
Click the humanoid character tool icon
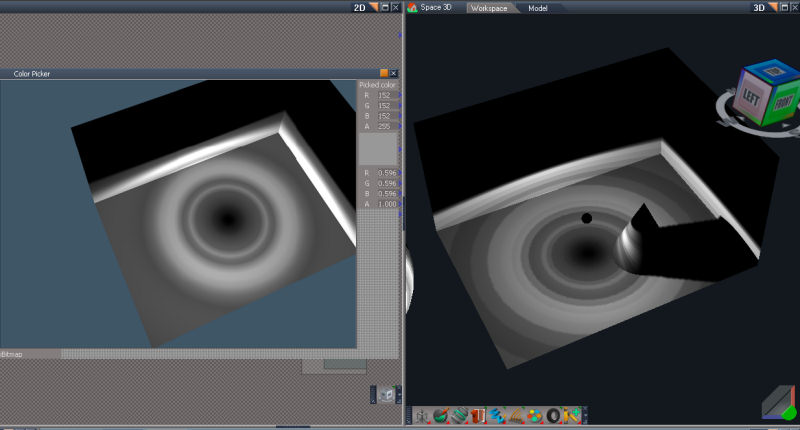[422, 416]
